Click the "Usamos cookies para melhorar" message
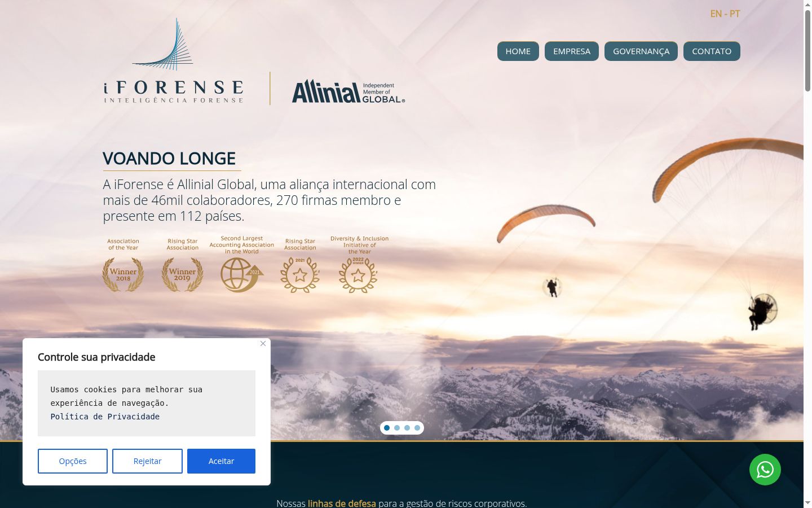Image resolution: width=812 pixels, height=508 pixels. [x=126, y=396]
